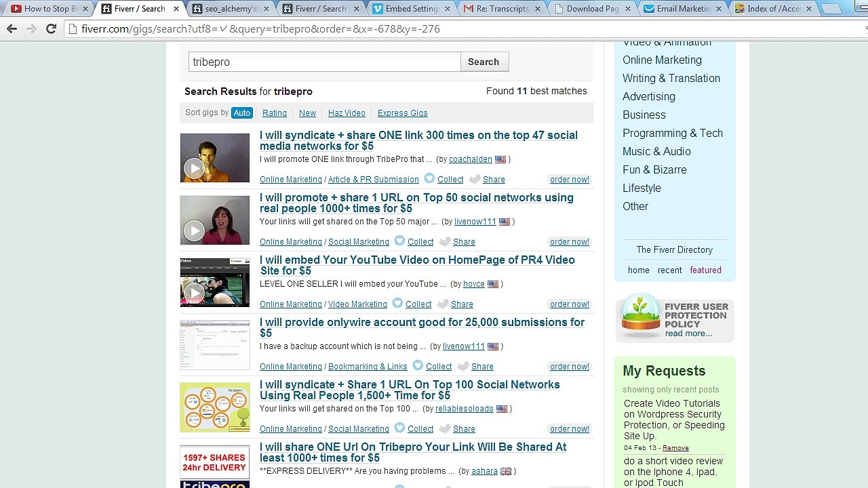Open the coachalden seller profile link
Viewport: 868px width, 488px height.
(471, 159)
